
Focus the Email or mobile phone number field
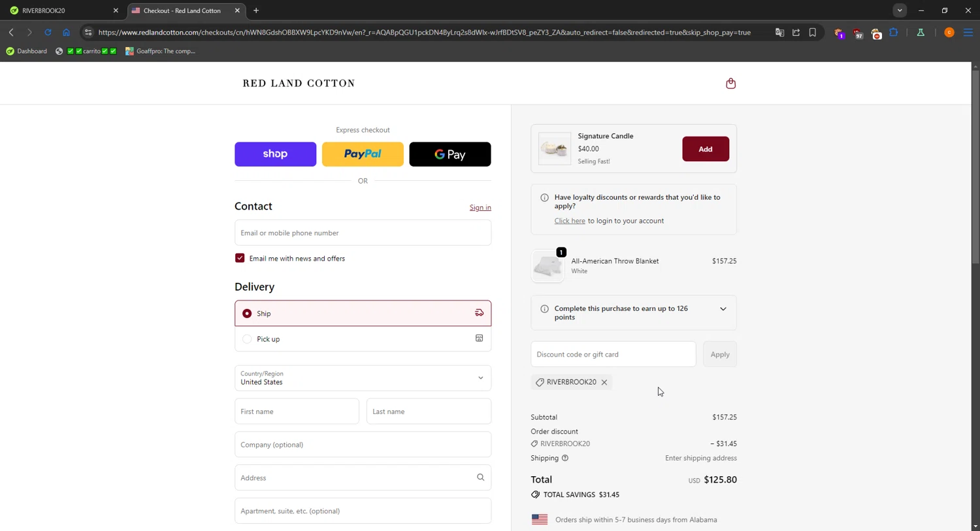(363, 233)
